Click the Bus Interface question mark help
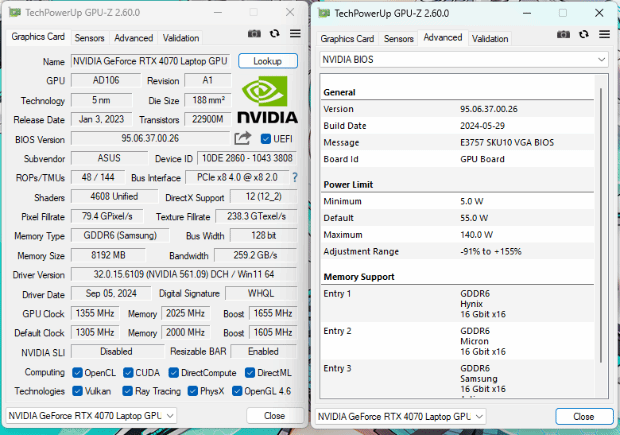This screenshot has height=435, width=620. pyautogui.click(x=295, y=178)
